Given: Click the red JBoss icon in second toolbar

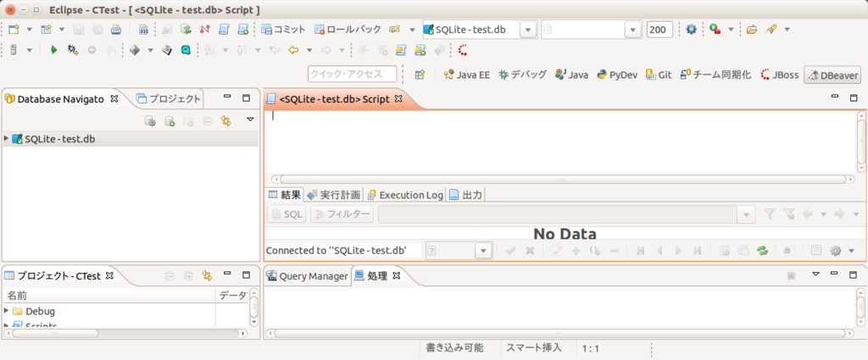Looking at the screenshot, I should (x=463, y=50).
